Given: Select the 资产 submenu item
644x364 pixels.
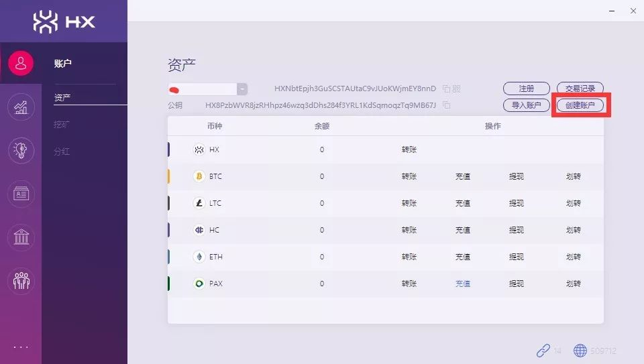Looking at the screenshot, I should 62,98.
